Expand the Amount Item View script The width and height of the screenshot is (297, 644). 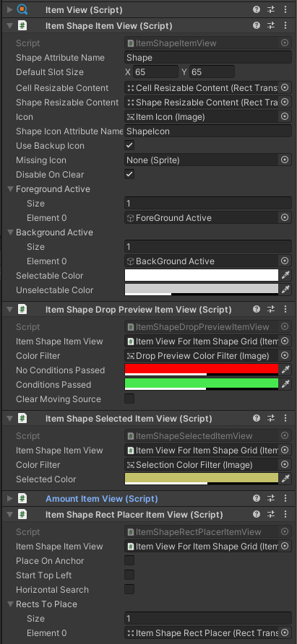10,499
